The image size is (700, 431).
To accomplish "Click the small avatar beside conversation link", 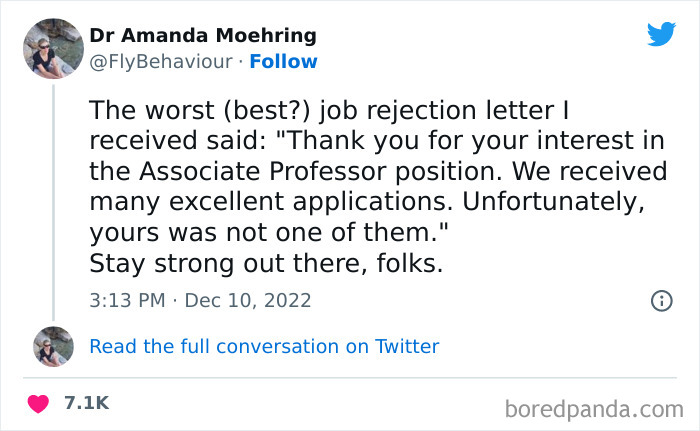I will coord(53,346).
